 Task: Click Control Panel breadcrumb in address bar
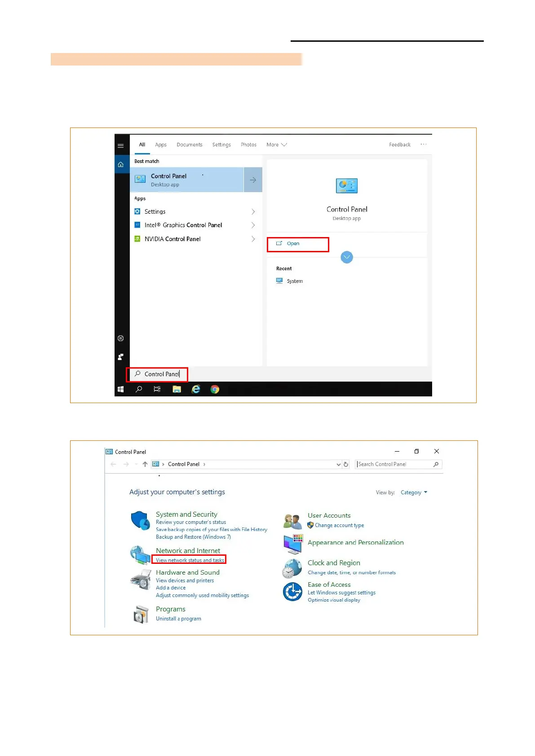[x=183, y=464]
